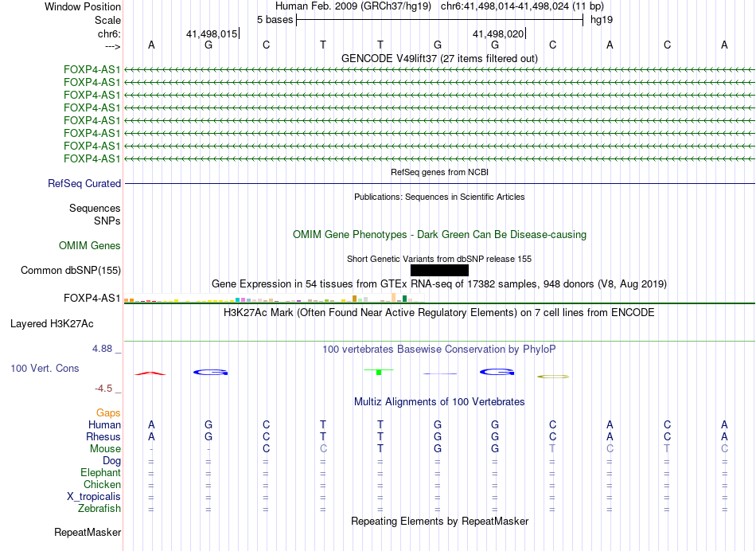Click the olive 'C' conservation logo letter
This screenshot has height=551, width=756.
(x=553, y=377)
